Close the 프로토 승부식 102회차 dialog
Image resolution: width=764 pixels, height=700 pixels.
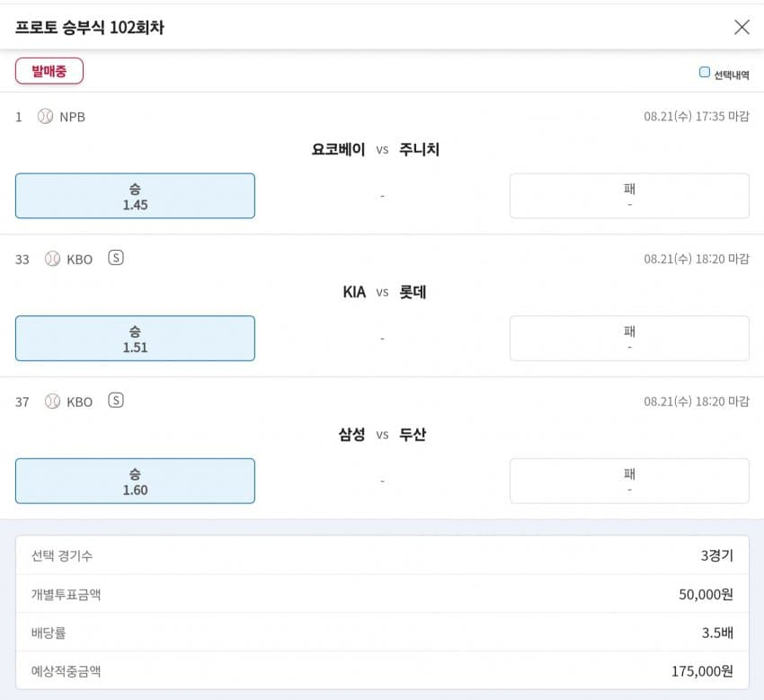click(x=742, y=27)
